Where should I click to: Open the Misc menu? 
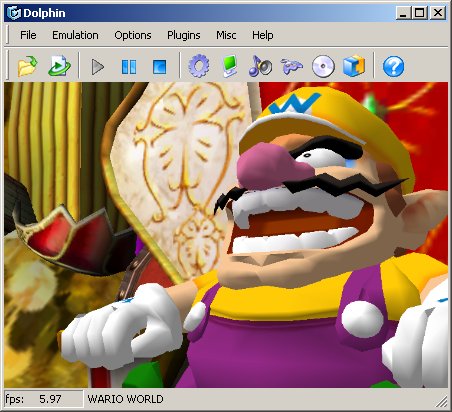(226, 35)
